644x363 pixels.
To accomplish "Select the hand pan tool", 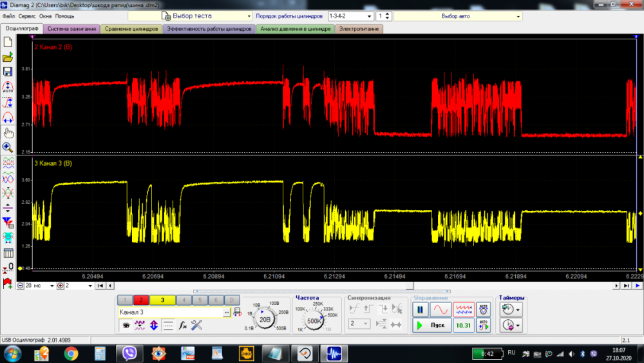I will [x=8, y=132].
